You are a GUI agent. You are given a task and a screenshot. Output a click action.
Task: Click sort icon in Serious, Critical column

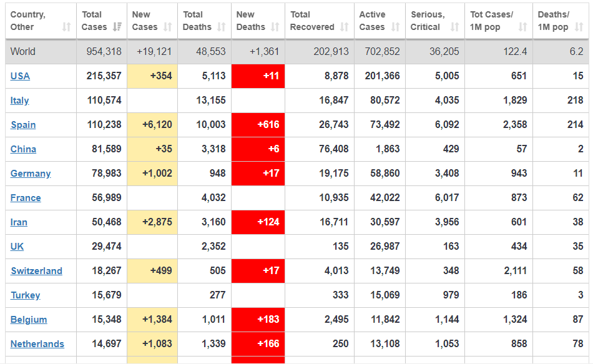(x=454, y=27)
